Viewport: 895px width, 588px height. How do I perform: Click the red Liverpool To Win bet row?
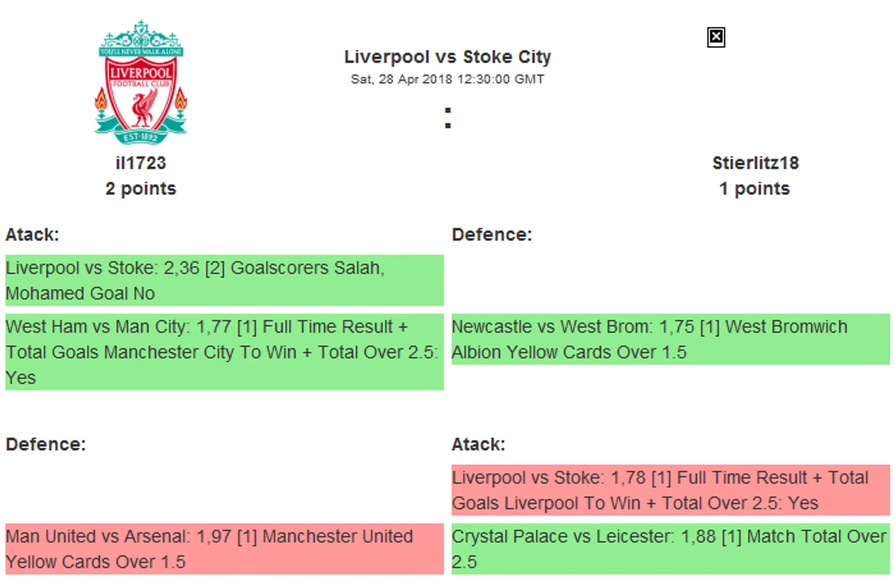[x=671, y=490]
